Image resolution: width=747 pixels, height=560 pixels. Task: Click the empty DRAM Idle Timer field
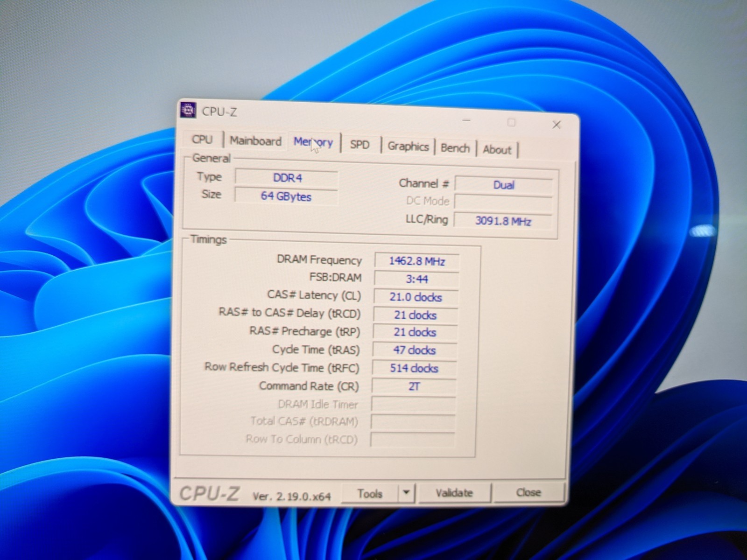pos(413,404)
